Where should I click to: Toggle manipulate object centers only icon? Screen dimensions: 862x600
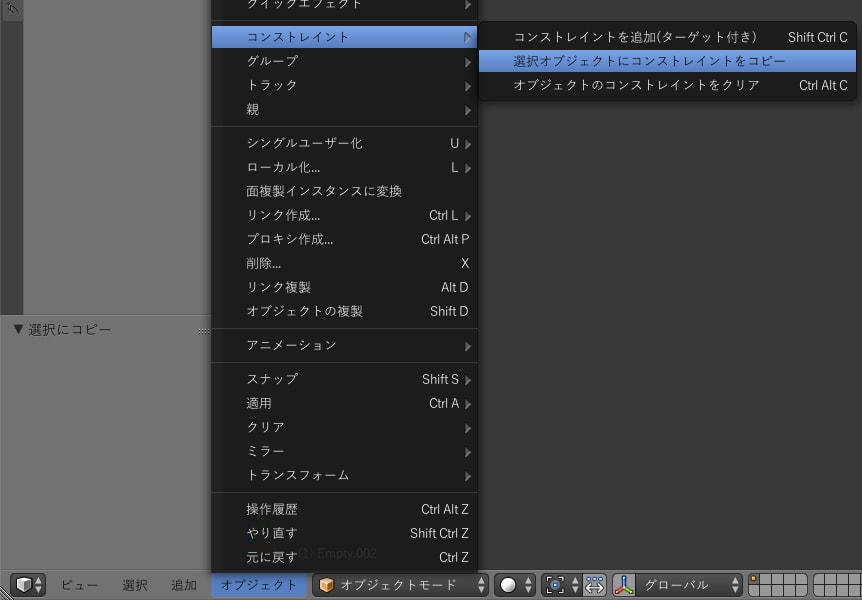pos(594,585)
